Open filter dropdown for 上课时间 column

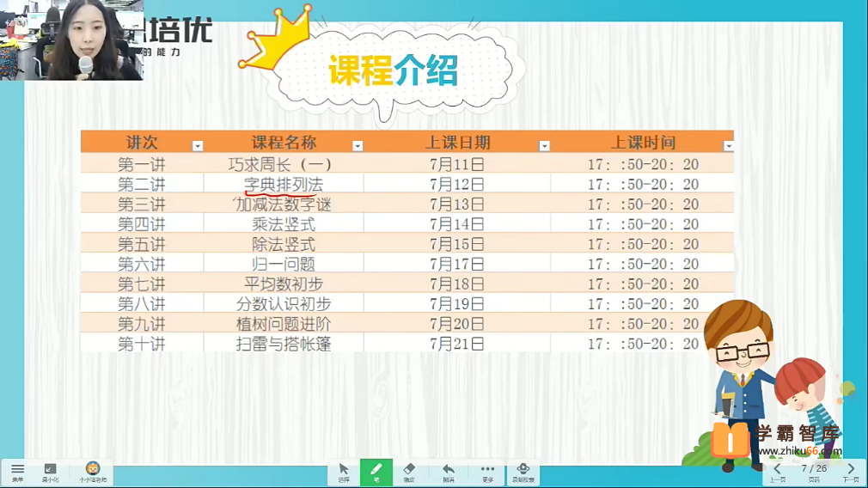pos(728,146)
